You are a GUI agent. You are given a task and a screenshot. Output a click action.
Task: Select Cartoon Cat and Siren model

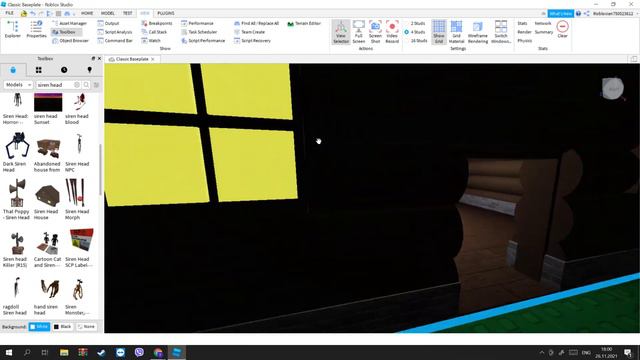coord(47,242)
